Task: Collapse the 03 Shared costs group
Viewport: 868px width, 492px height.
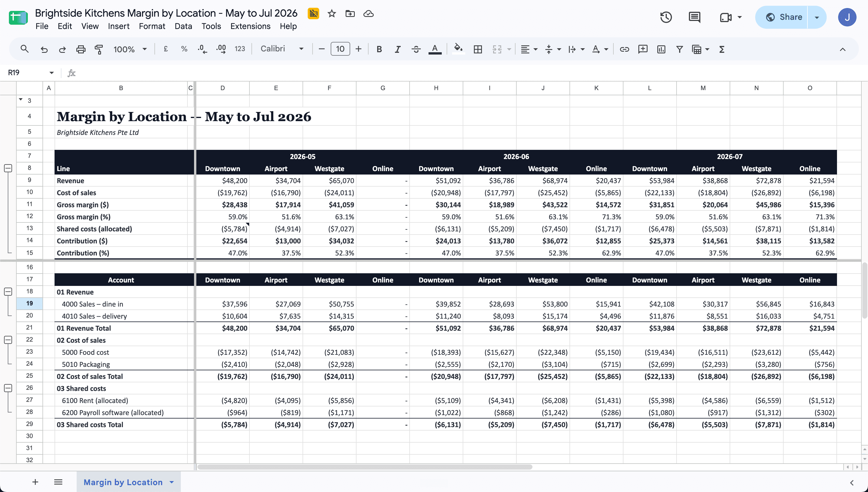Action: click(x=8, y=388)
